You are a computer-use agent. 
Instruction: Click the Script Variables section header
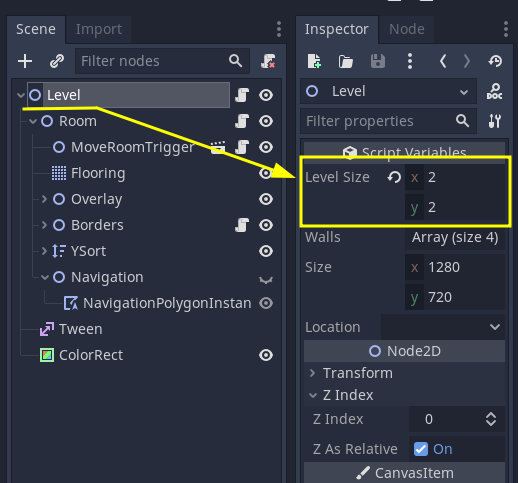pyautogui.click(x=404, y=153)
